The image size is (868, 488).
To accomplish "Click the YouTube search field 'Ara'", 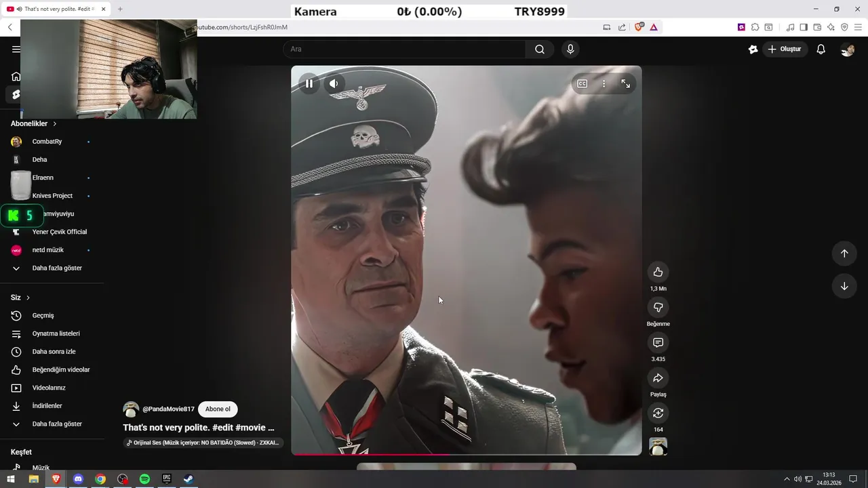I will click(404, 49).
